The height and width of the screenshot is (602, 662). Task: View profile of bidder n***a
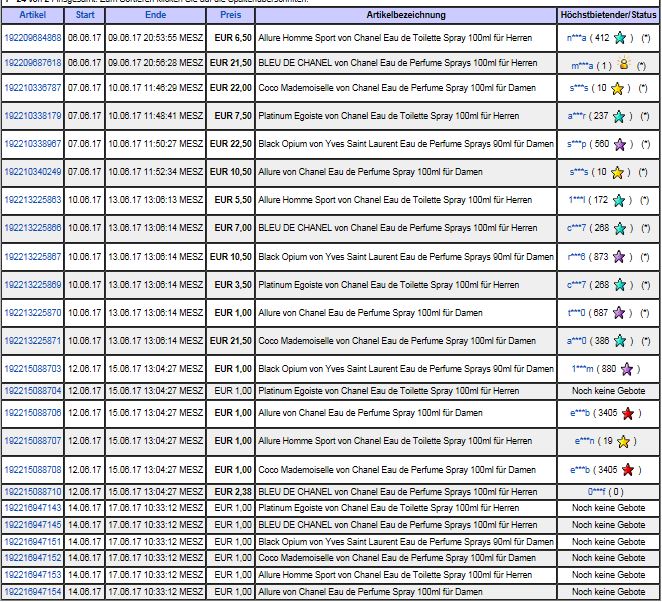click(576, 38)
